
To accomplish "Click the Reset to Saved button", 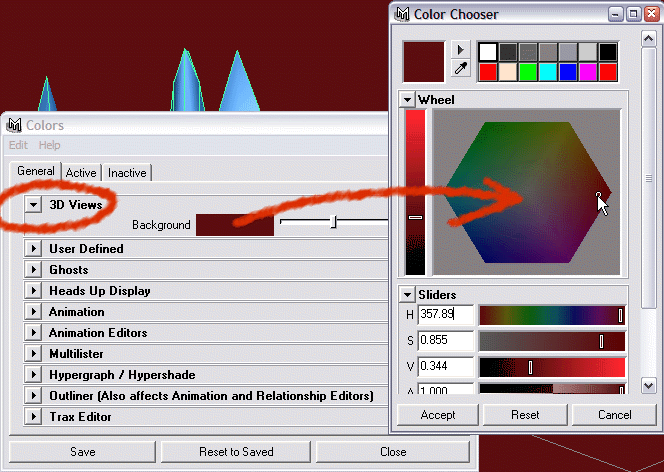I will [236, 452].
